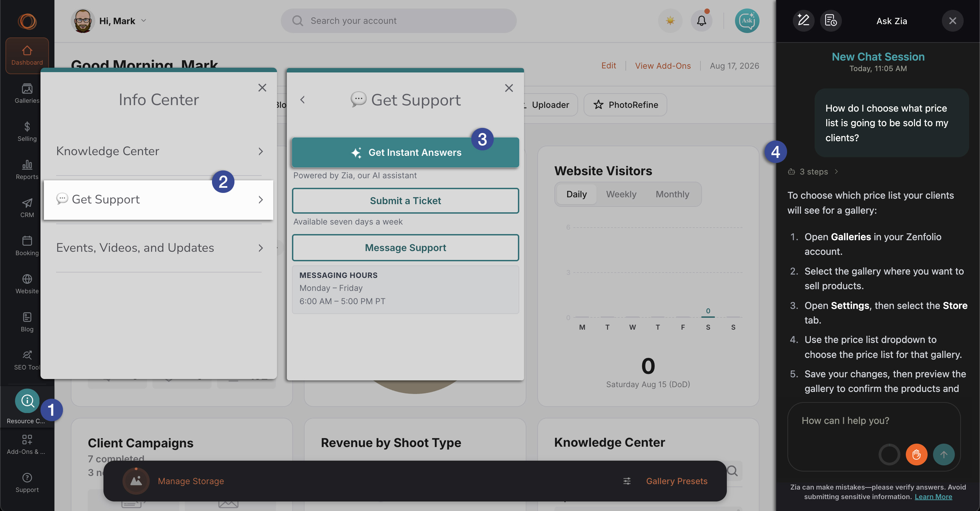Open the Uploader shortcut
This screenshot has height=511, width=980.
(x=550, y=105)
